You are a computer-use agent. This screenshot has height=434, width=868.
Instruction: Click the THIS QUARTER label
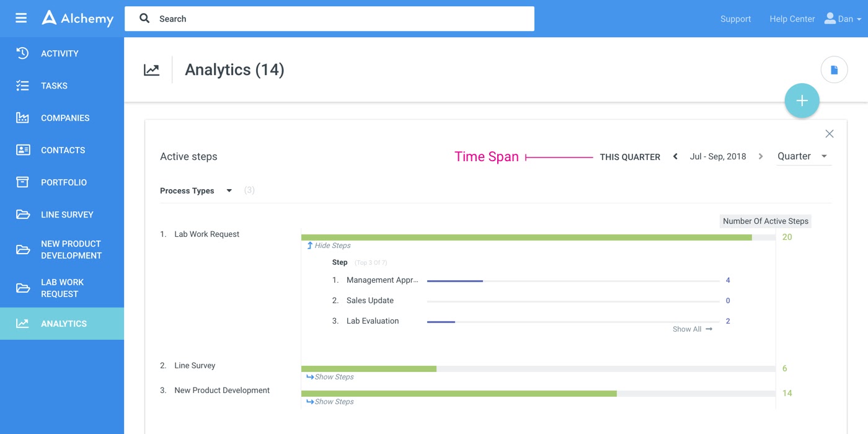coord(630,157)
